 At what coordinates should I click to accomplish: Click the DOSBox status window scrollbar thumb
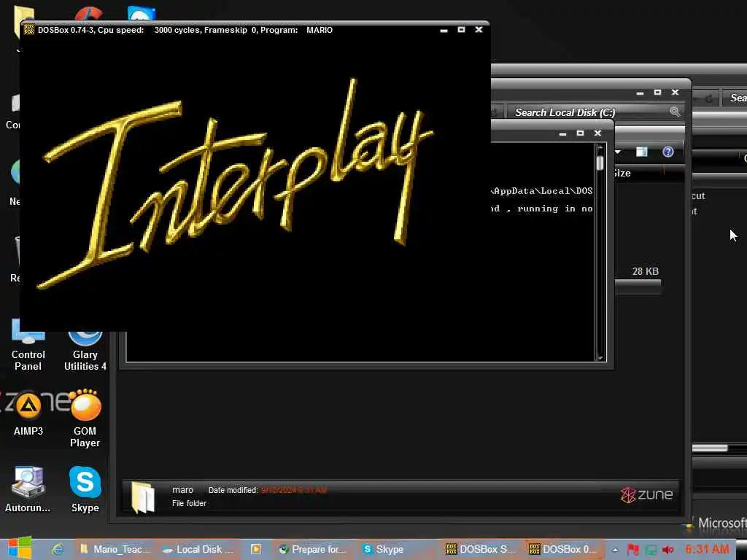pos(600,163)
